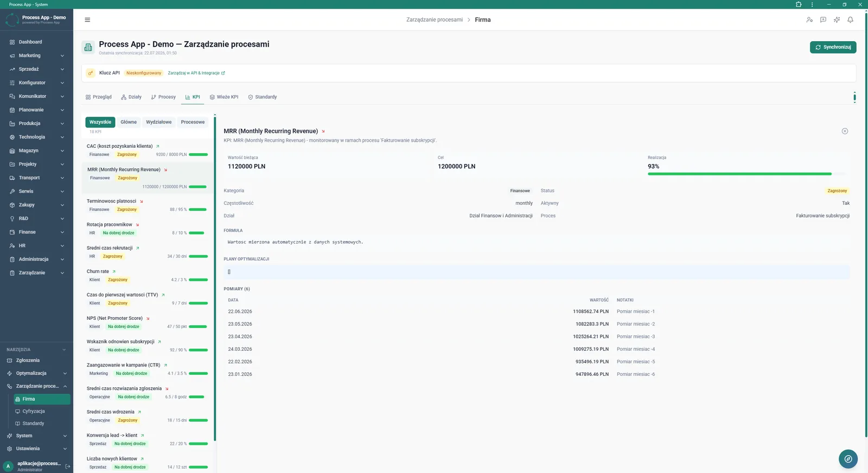Click the Synchronizuj button
The width and height of the screenshot is (868, 473).
[x=833, y=47]
